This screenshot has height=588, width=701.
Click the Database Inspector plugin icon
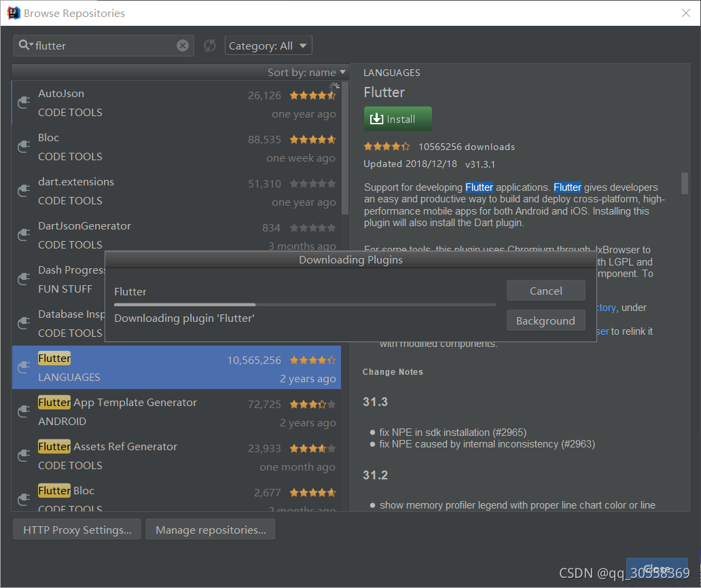tap(23, 323)
